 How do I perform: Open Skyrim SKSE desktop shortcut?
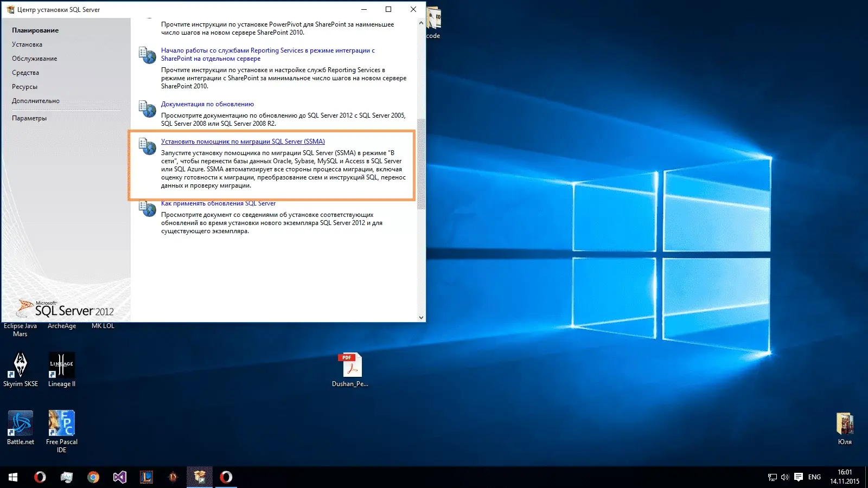click(21, 370)
